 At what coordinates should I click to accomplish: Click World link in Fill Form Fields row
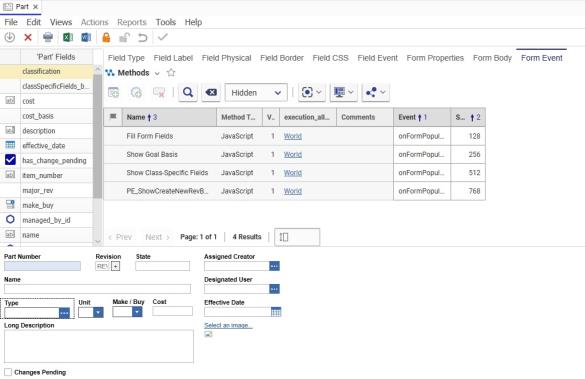[292, 136]
